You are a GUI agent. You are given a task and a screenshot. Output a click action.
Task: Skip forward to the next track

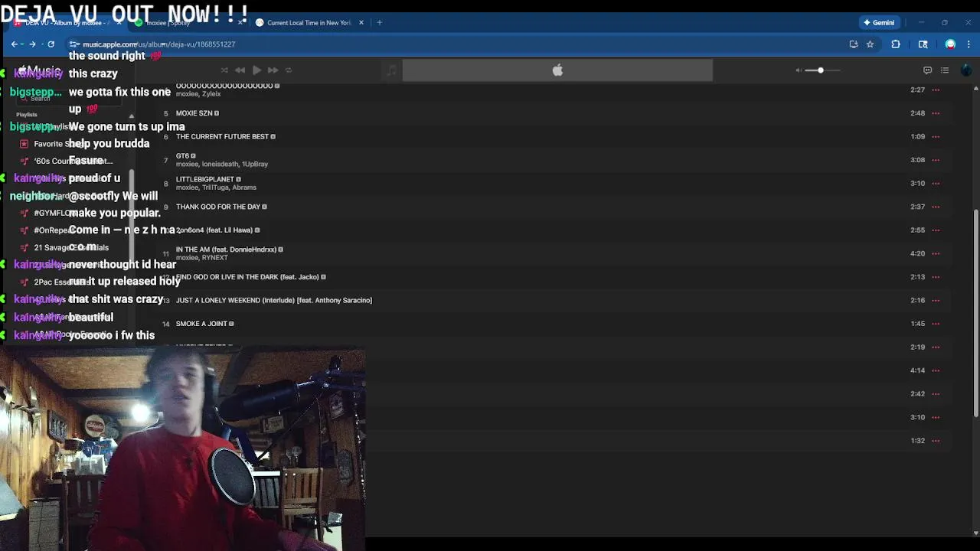click(x=273, y=70)
